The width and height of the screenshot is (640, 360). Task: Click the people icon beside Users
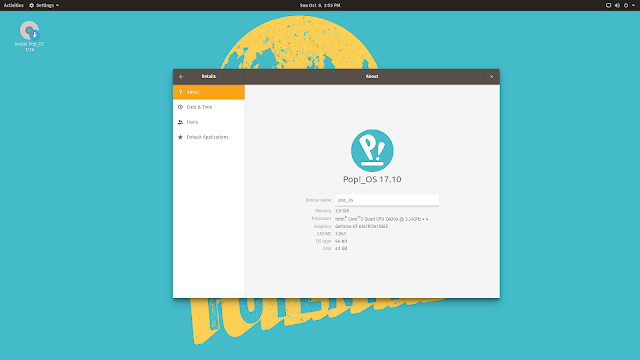click(180, 122)
